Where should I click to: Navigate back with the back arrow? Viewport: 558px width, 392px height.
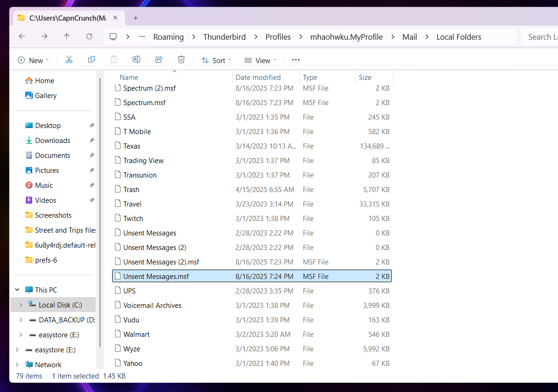point(22,36)
